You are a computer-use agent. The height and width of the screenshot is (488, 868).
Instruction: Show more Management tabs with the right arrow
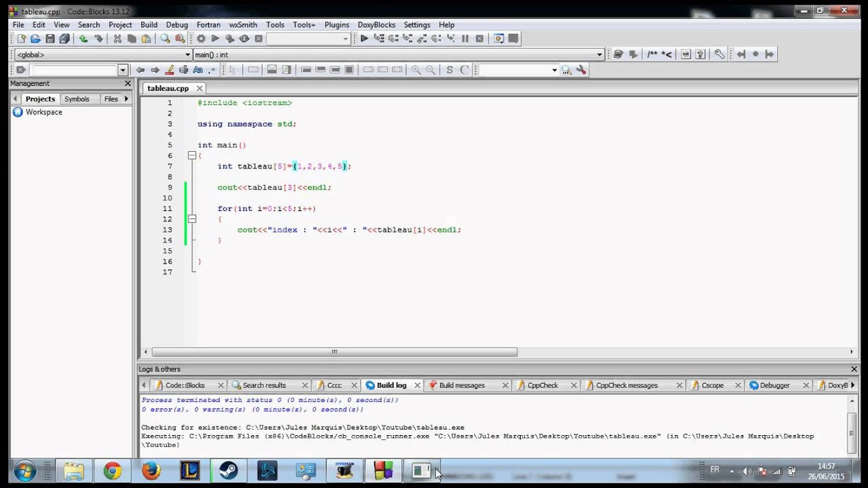coord(126,99)
